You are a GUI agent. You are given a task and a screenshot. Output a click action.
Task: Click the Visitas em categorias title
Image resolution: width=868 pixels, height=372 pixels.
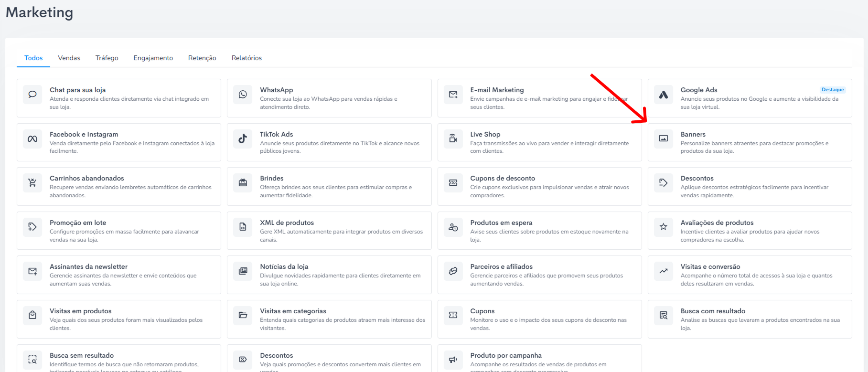293,311
